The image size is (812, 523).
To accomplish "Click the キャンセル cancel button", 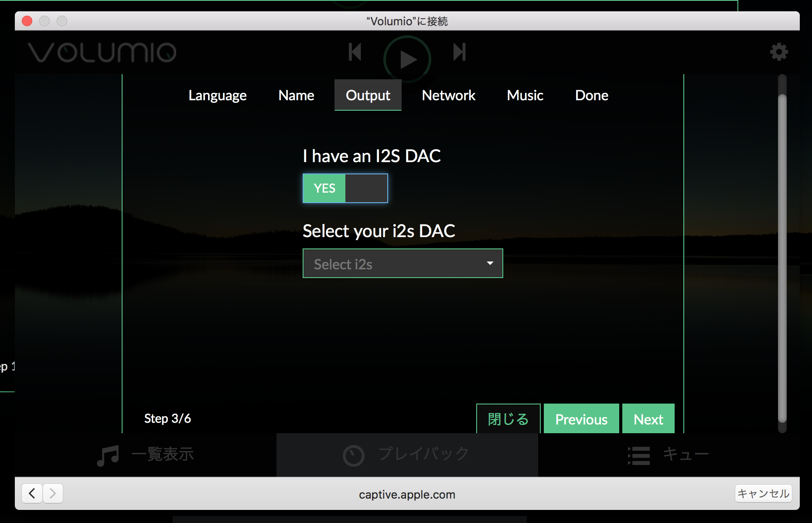I will click(x=763, y=493).
